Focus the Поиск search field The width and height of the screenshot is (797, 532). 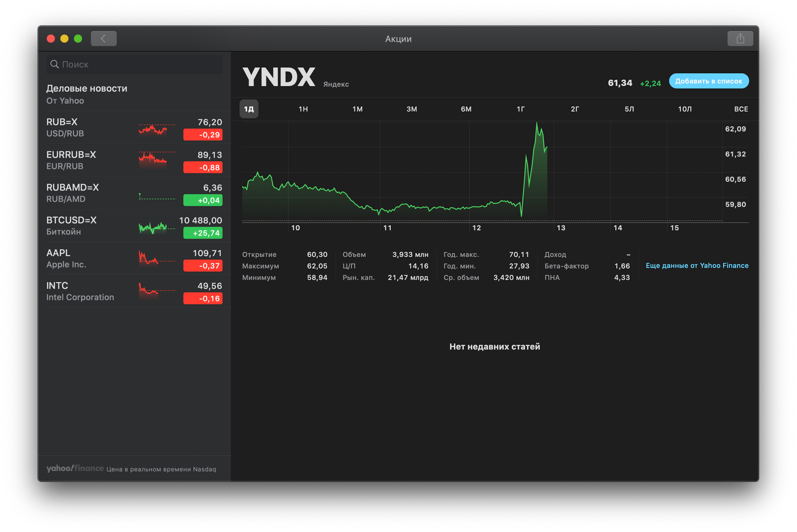[x=135, y=64]
